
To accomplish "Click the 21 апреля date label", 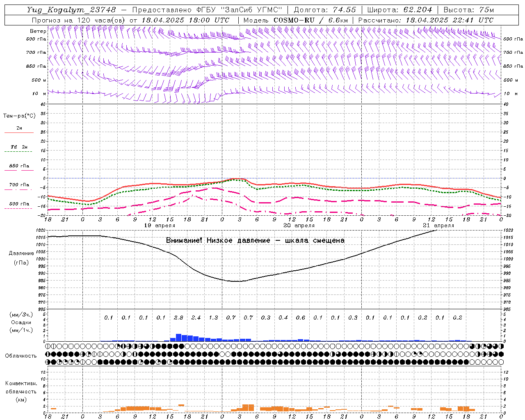I will tap(438, 226).
